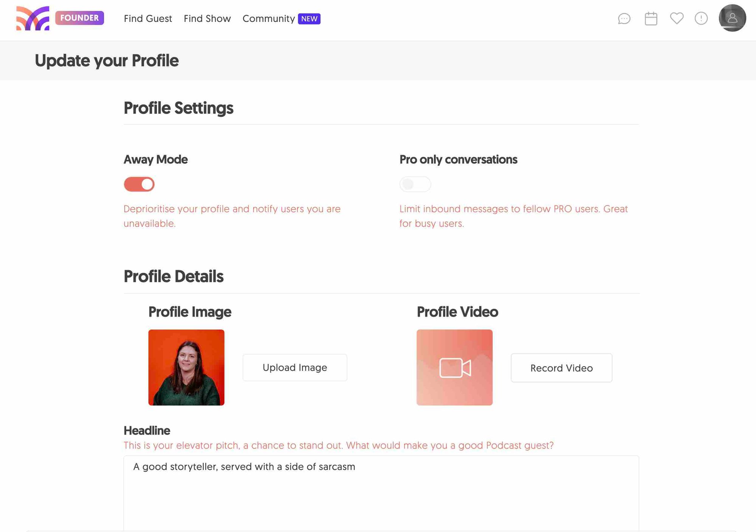Screen dimensions: 756x532
Task: Click the chat/messages icon
Action: point(625,18)
